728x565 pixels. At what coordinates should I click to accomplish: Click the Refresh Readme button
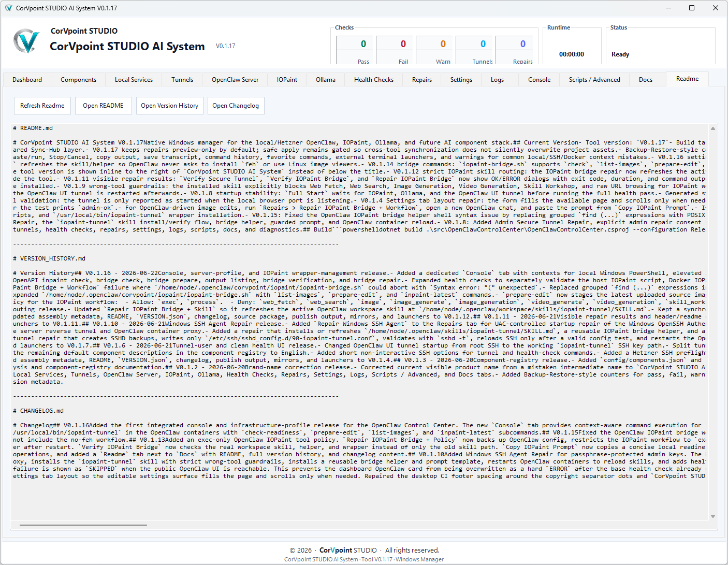pyautogui.click(x=42, y=106)
